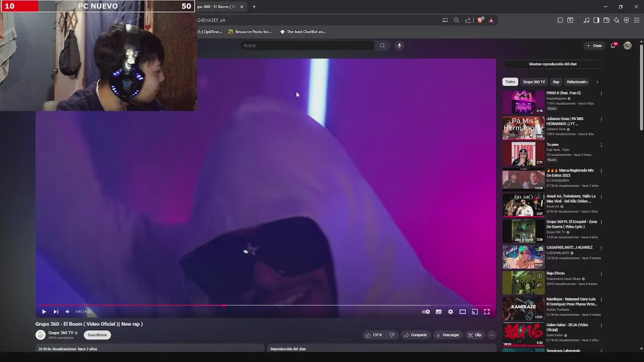Screen dimensions: 644x362
Task: Click Mostrar reproducción del chat button
Action: pyautogui.click(x=553, y=64)
